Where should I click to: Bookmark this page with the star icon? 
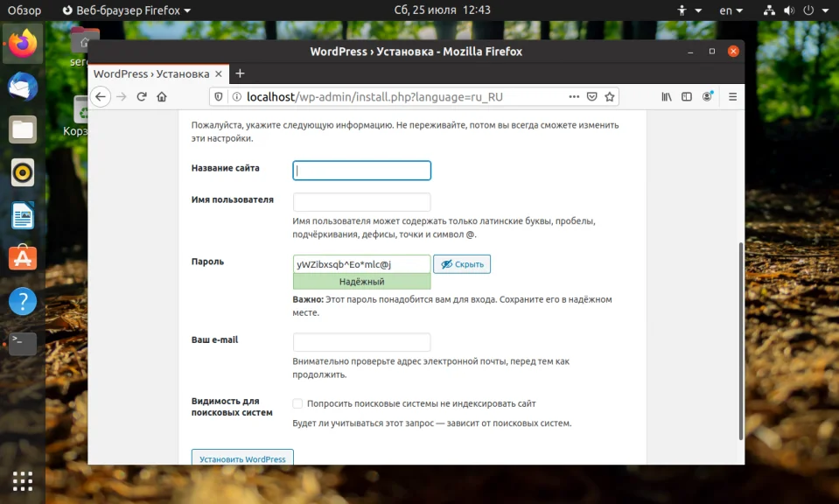610,97
